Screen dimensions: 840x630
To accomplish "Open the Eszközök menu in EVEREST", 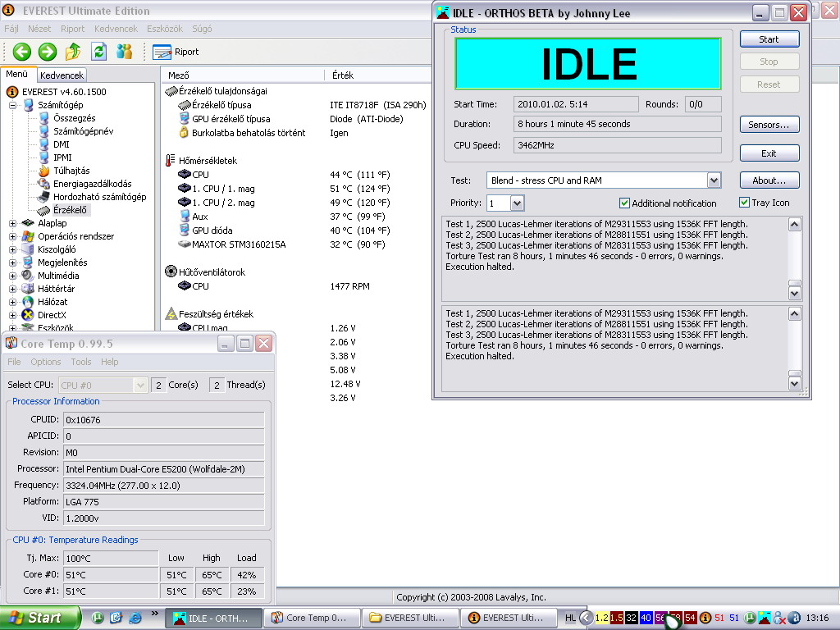I will coord(164,29).
